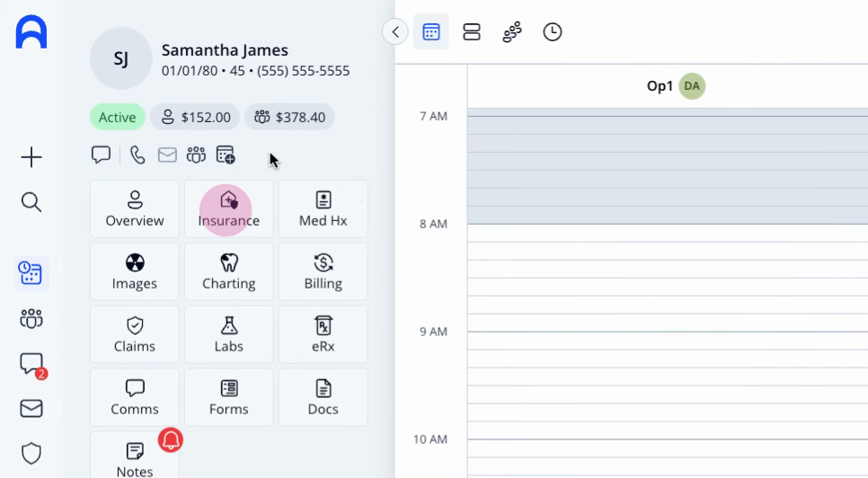Click the $152.00 patient balance chip

click(195, 118)
